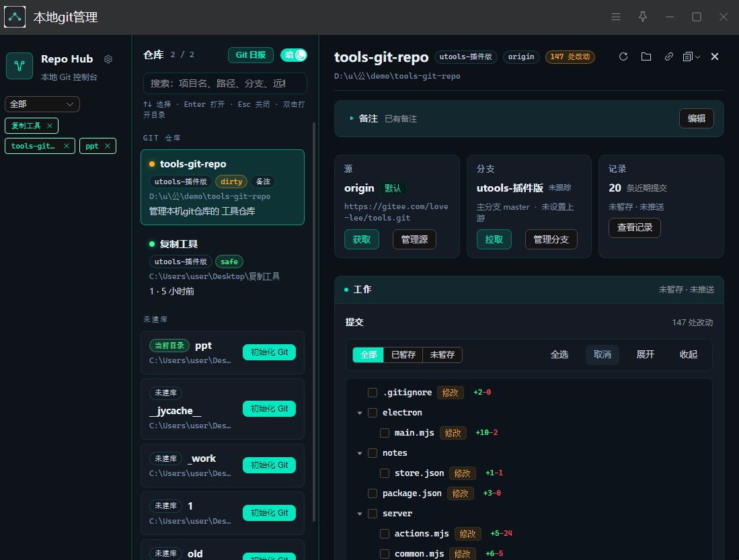The width and height of the screenshot is (739, 560).
Task: Click the repository list scrollbar
Action: pyautogui.click(x=314, y=321)
